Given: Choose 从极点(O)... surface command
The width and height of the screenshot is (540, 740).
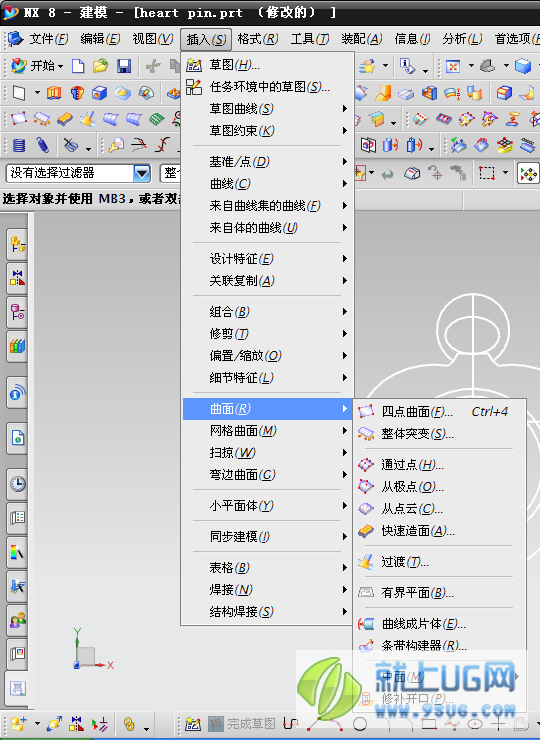Looking at the screenshot, I should [x=439, y=487].
